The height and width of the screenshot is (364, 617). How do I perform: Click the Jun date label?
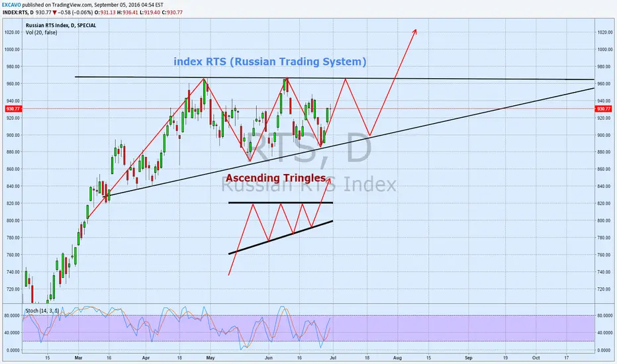tap(269, 358)
